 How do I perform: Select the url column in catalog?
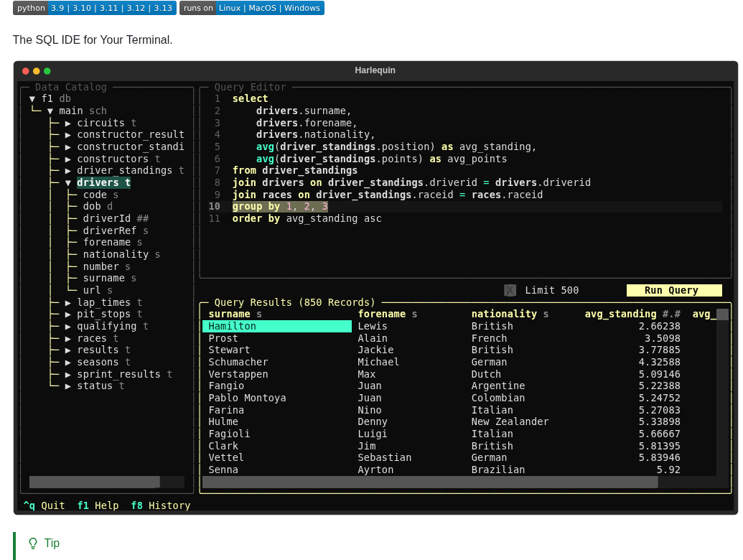tap(98, 291)
